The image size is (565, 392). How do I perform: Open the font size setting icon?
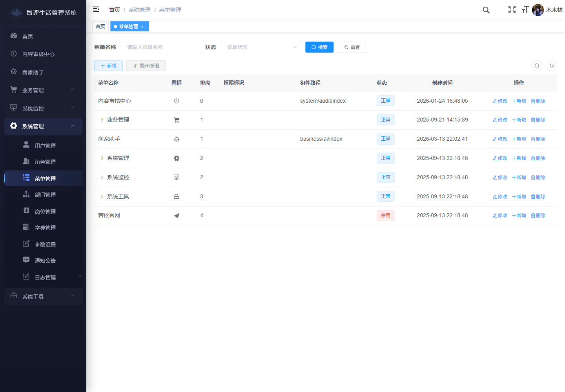click(525, 10)
